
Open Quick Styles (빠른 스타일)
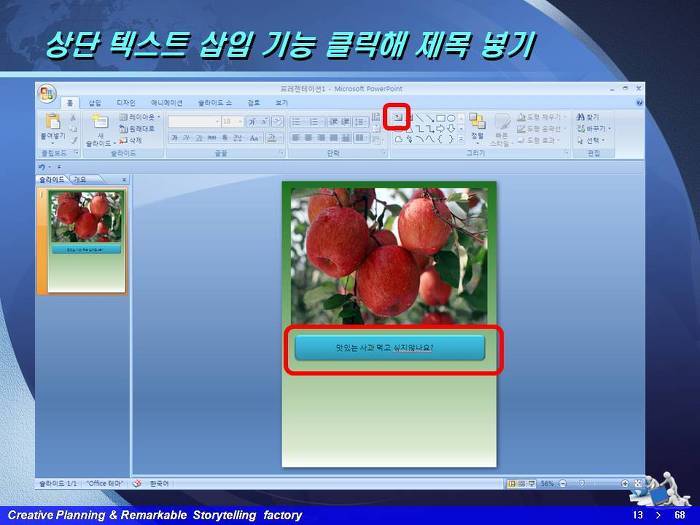[x=501, y=129]
